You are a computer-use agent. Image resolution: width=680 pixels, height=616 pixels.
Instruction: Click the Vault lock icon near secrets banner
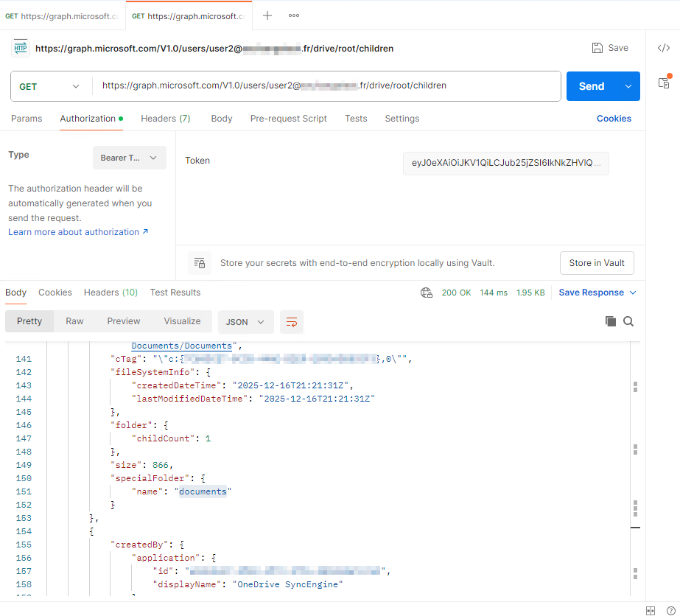199,263
